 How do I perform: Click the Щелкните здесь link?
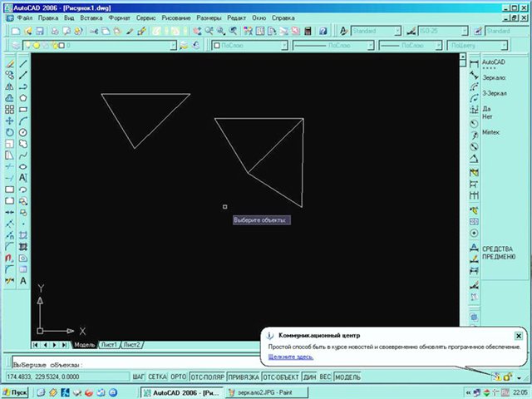click(x=290, y=357)
